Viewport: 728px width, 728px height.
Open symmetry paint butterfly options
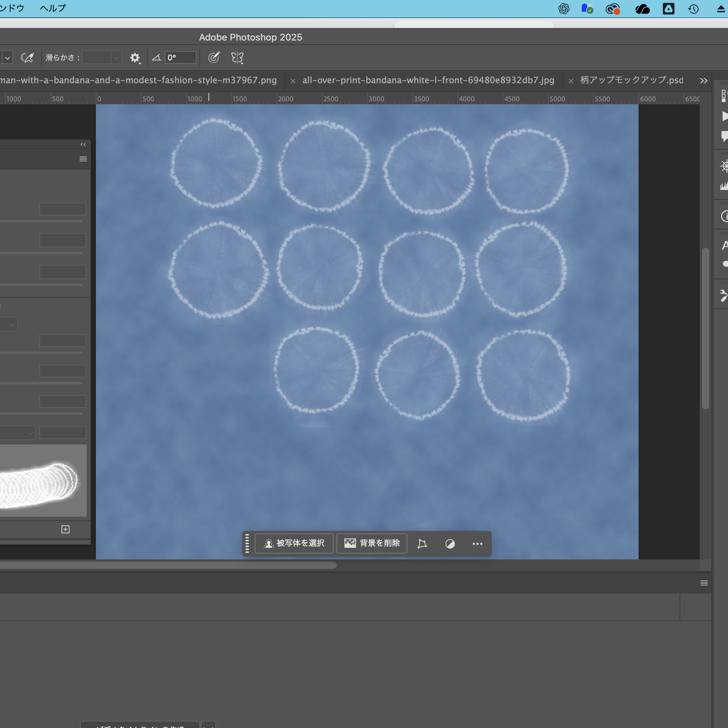[237, 58]
